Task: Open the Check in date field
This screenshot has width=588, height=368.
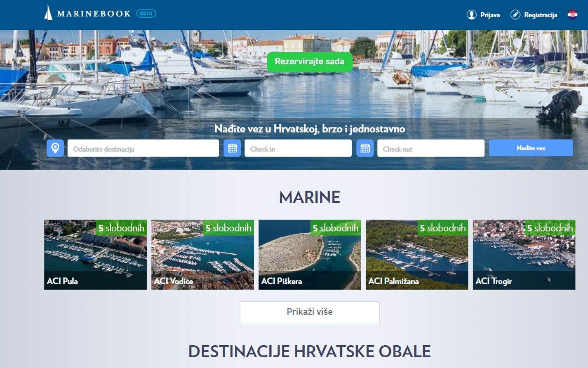Action: tap(298, 149)
